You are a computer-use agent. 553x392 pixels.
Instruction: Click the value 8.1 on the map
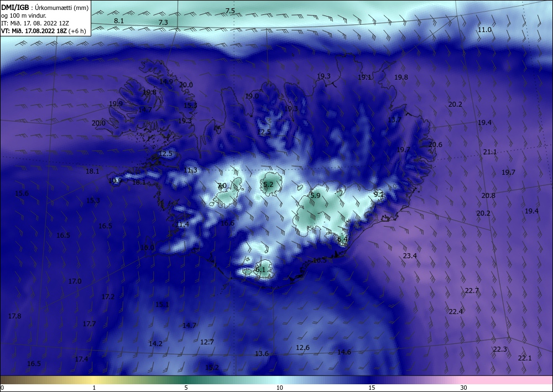click(x=119, y=21)
